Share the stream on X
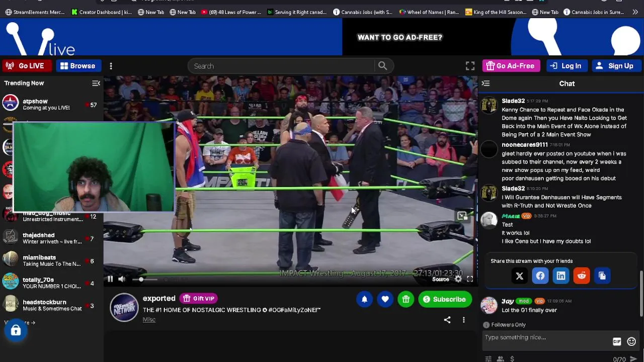The image size is (644, 362). point(519,276)
